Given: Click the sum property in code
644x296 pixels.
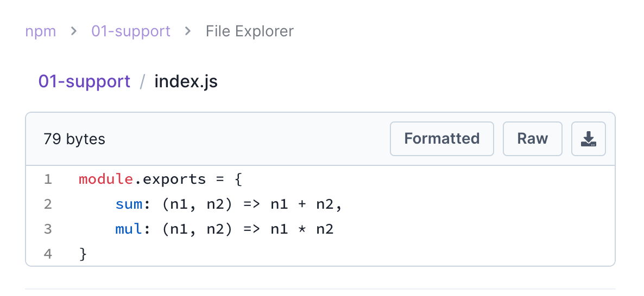Looking at the screenshot, I should [129, 204].
